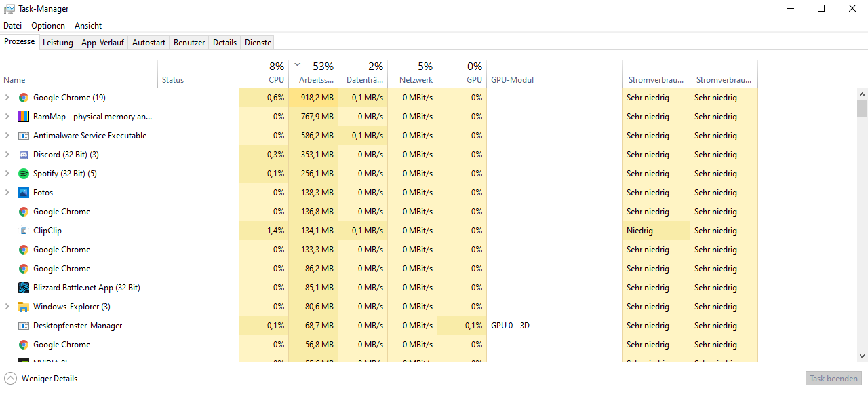Click the Desktopfenster-Manager icon

click(24, 326)
